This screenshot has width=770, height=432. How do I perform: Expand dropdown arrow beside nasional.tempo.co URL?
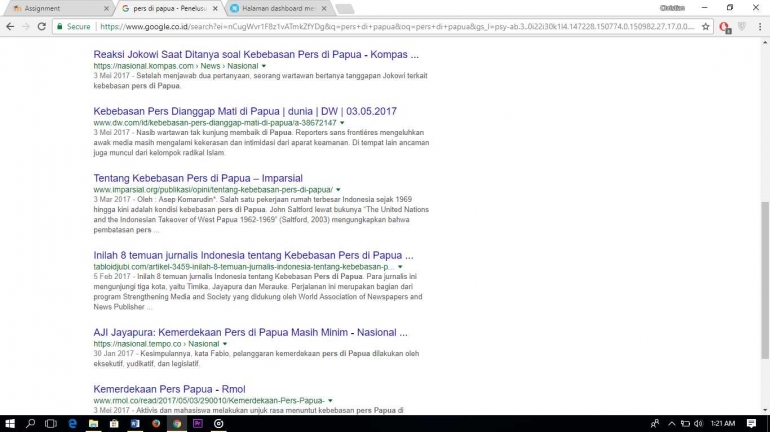(x=225, y=344)
